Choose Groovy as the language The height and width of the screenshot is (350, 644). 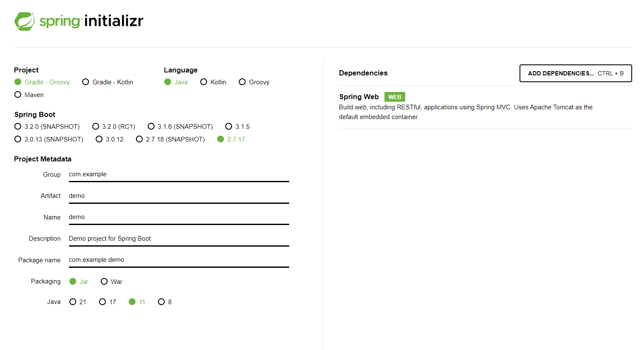tap(254, 82)
